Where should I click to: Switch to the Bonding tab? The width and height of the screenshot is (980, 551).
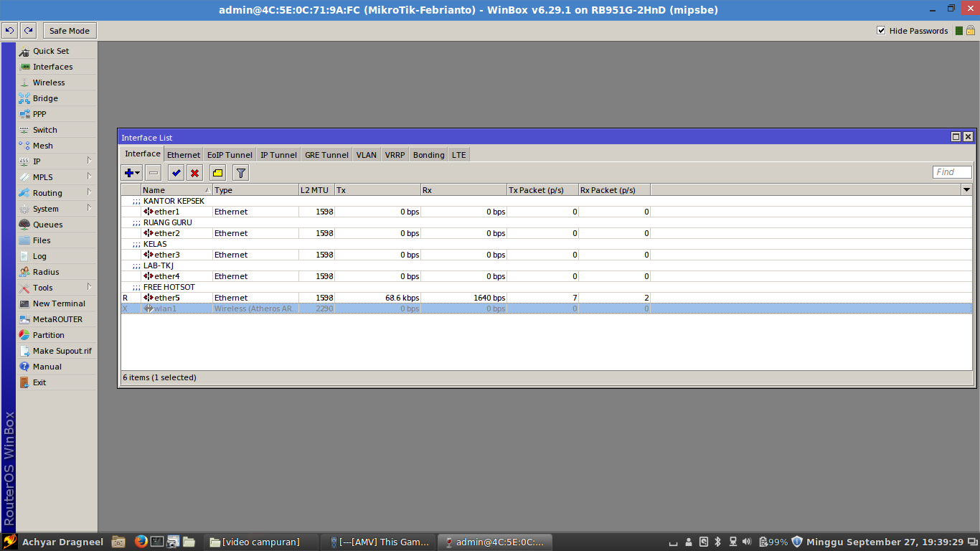428,155
